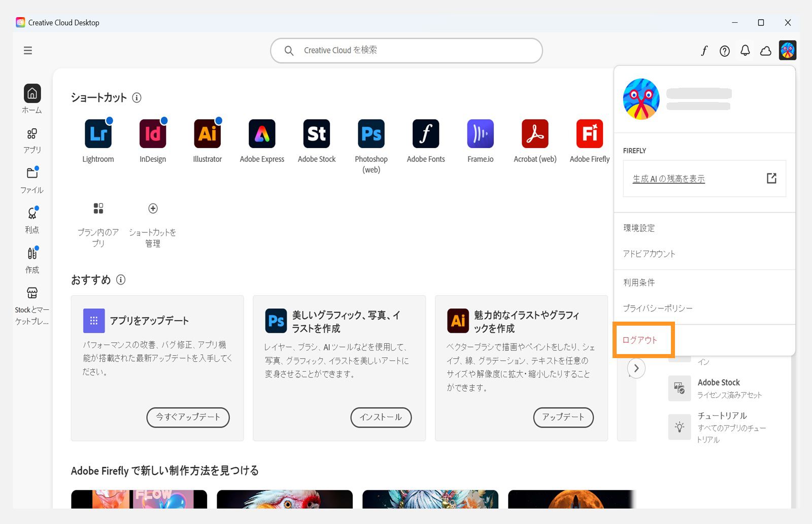Choose ログアウト in the account menu
This screenshot has height=524, width=812.
point(640,340)
